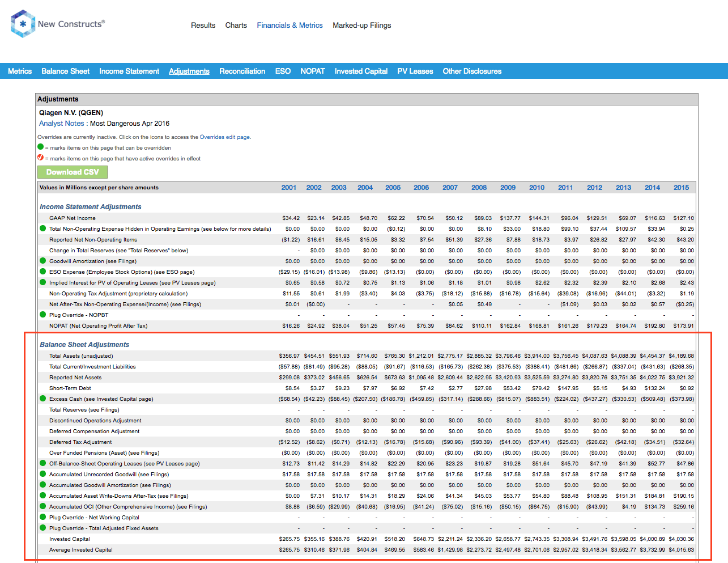Screen dimensions: 728x563
Task: Click override dot for Off-Balance-Sheet Operating Leases
Action: click(42, 463)
